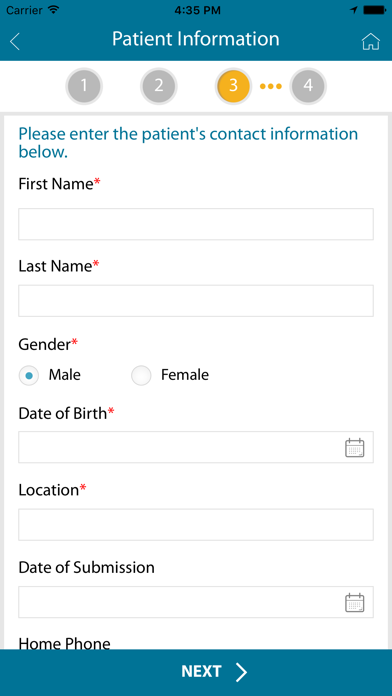
Task: Open the Date of Submission field
Action: tap(196, 602)
